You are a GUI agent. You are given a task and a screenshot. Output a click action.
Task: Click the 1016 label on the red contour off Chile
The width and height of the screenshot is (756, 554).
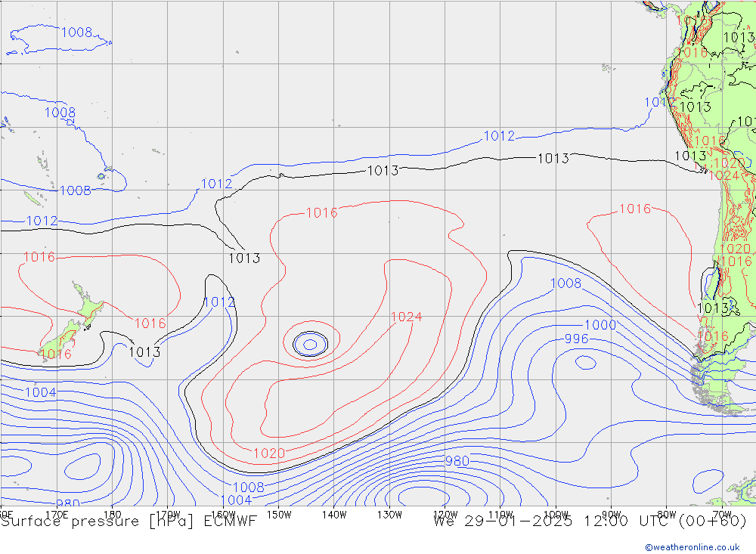[635, 209]
